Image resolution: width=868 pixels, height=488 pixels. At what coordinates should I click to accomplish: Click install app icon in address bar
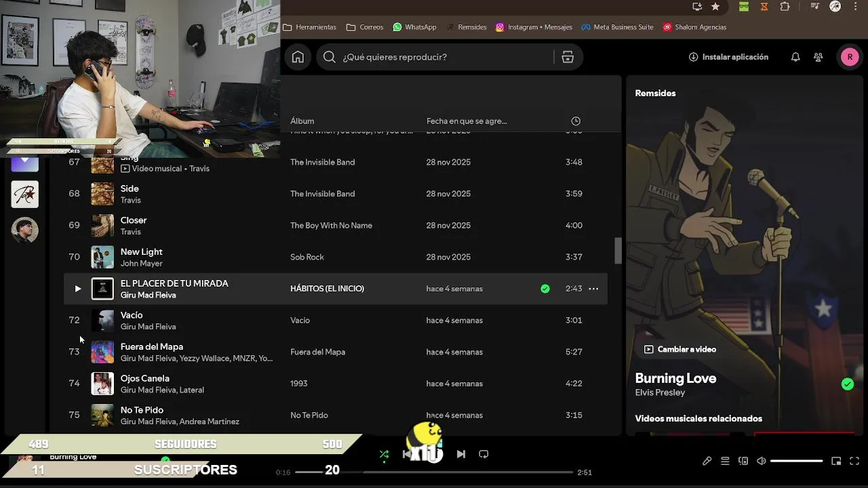[697, 7]
